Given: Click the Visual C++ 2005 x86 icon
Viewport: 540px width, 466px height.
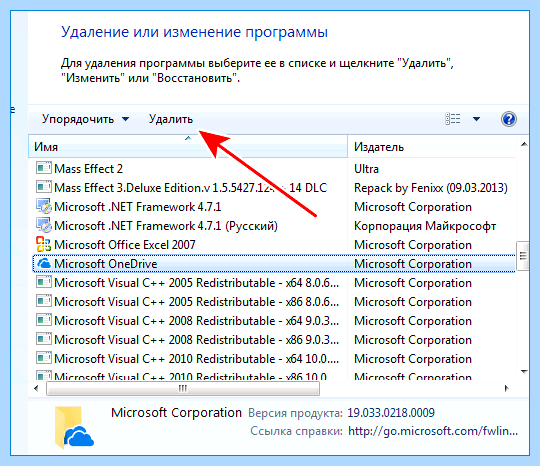Looking at the screenshot, I should tap(44, 301).
